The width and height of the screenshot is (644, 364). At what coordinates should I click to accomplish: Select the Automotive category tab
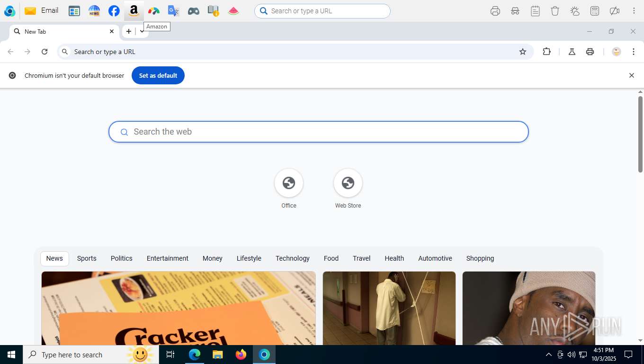pyautogui.click(x=435, y=258)
